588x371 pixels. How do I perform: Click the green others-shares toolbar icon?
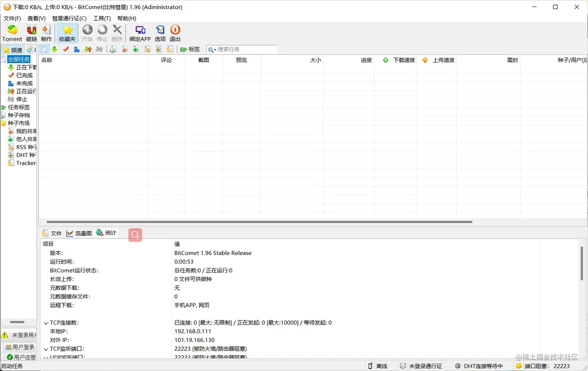(x=136, y=49)
